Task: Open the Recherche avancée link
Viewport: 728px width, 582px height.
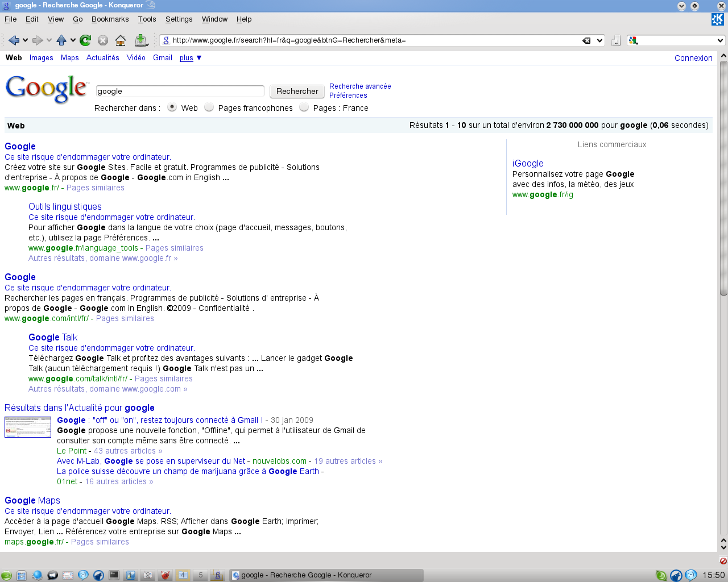Action: click(360, 86)
